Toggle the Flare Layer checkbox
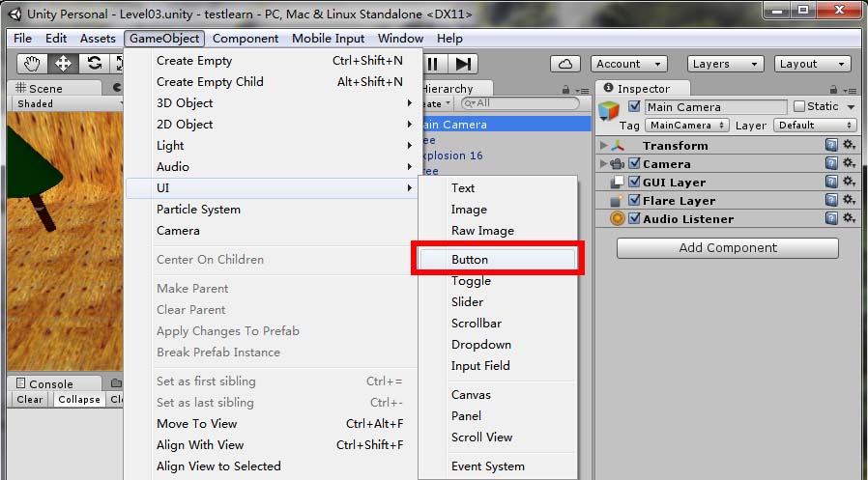868x480 pixels. click(634, 200)
